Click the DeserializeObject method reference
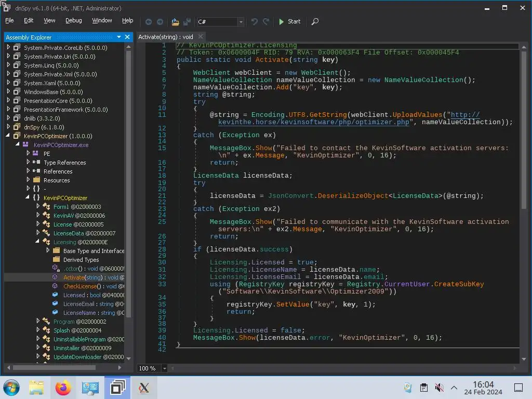The image size is (532, 399). [353, 196]
